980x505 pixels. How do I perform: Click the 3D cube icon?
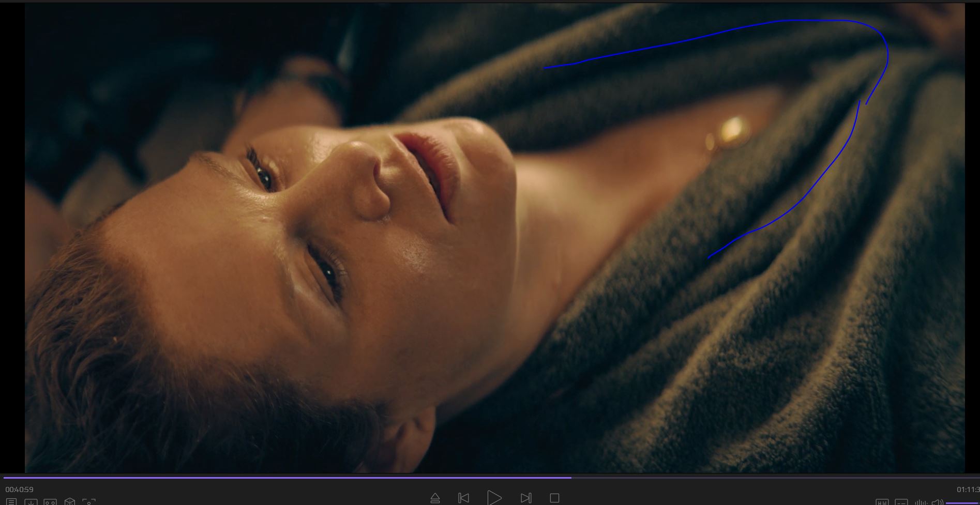[x=70, y=501]
